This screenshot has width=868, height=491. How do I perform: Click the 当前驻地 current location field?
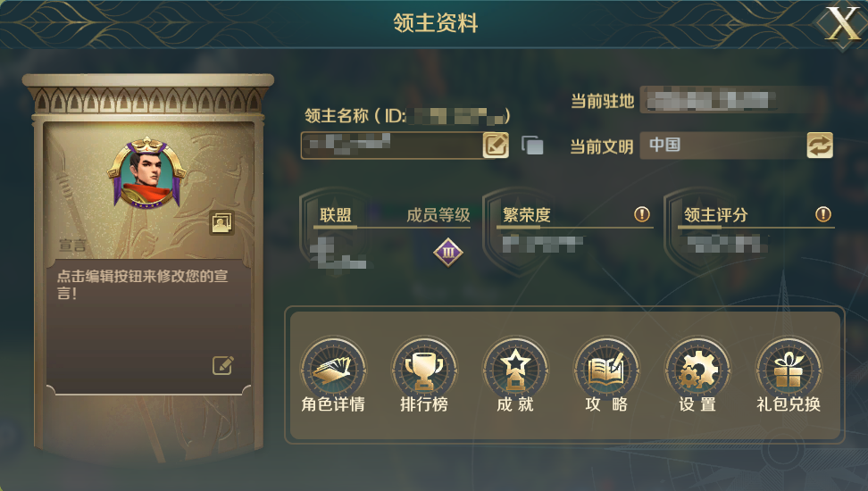(734, 100)
